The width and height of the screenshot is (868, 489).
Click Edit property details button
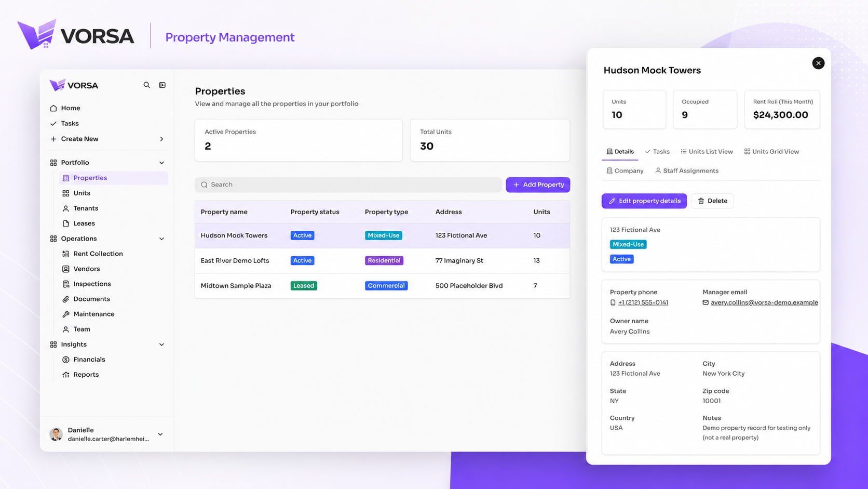point(644,201)
